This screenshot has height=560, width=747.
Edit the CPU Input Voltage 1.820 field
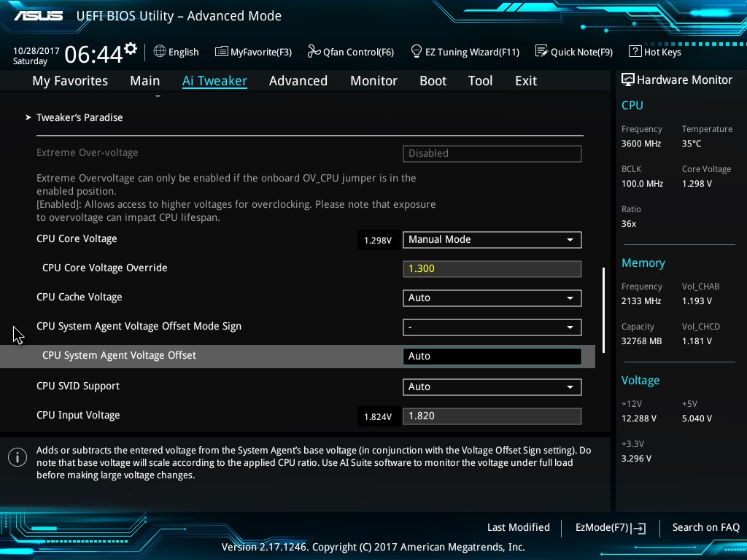(x=492, y=416)
